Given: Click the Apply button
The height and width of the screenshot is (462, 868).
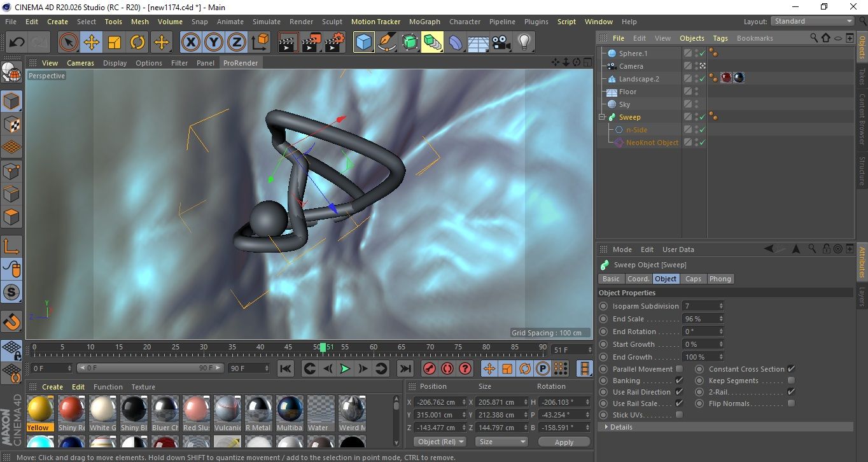Looking at the screenshot, I should pyautogui.click(x=564, y=442).
